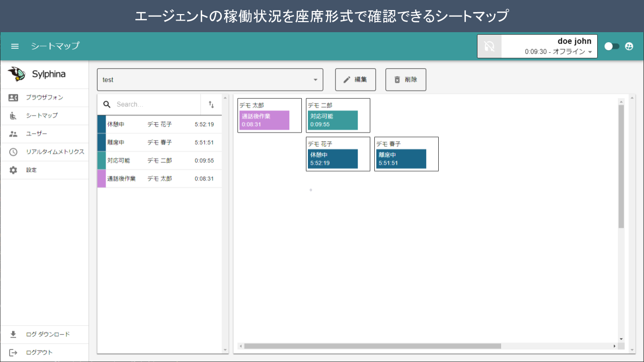Click the 削除 delete button
Viewport: 644px width, 362px height.
click(x=406, y=80)
